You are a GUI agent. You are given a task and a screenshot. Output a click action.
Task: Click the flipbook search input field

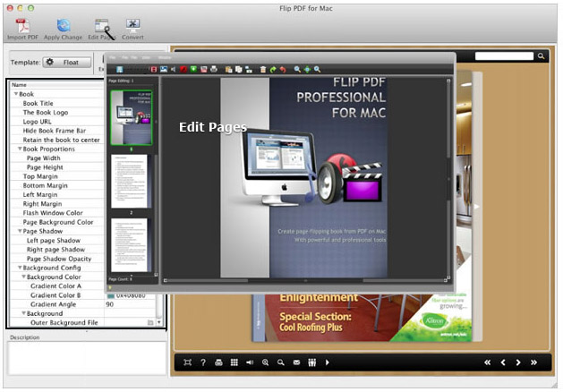point(504,56)
